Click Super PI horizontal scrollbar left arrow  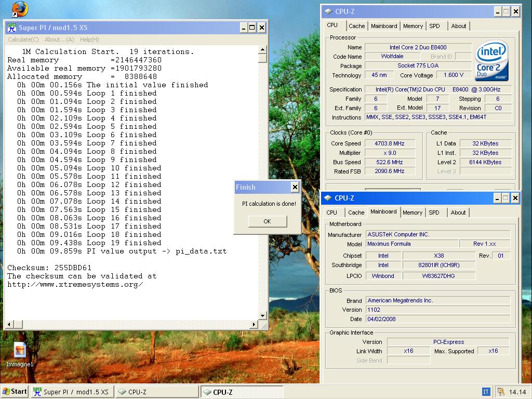[x=9, y=324]
